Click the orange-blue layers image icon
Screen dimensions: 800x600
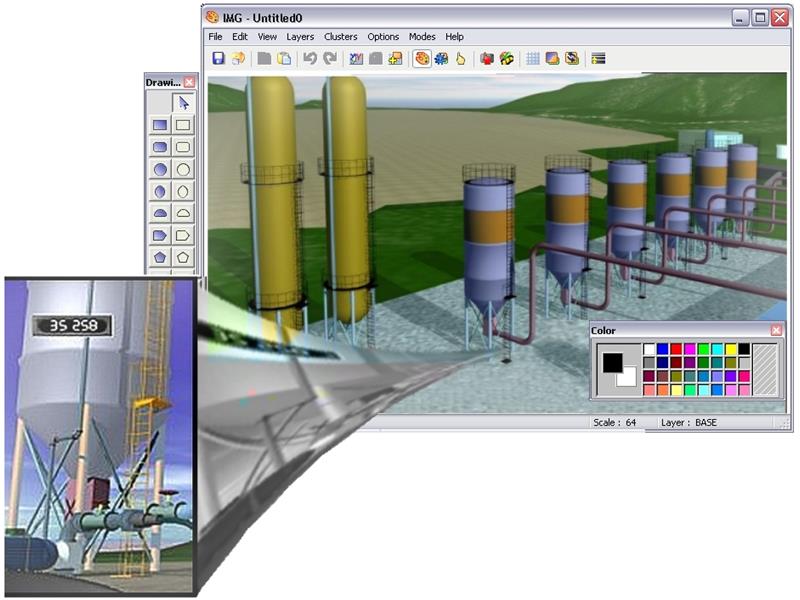pyautogui.click(x=553, y=59)
